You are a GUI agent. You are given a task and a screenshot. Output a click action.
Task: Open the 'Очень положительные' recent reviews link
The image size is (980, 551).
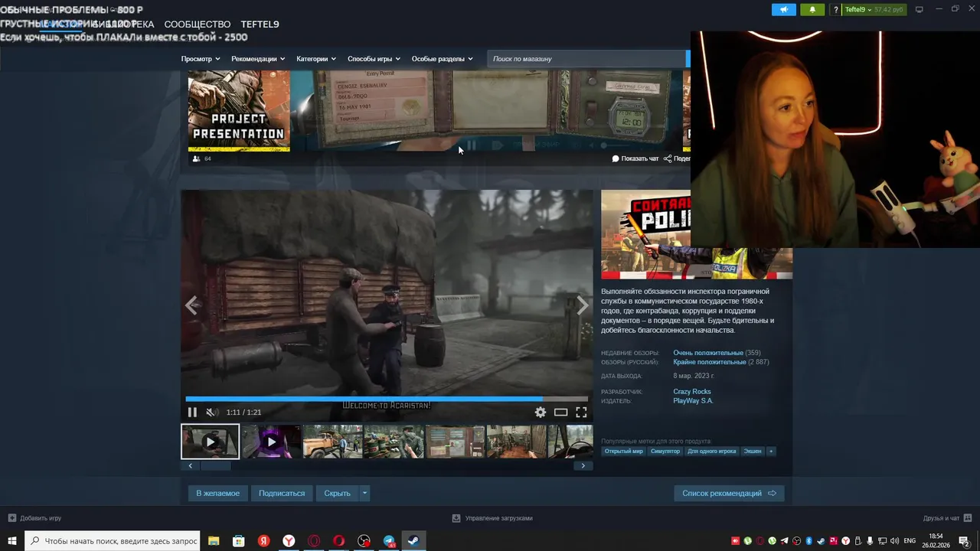pos(707,353)
